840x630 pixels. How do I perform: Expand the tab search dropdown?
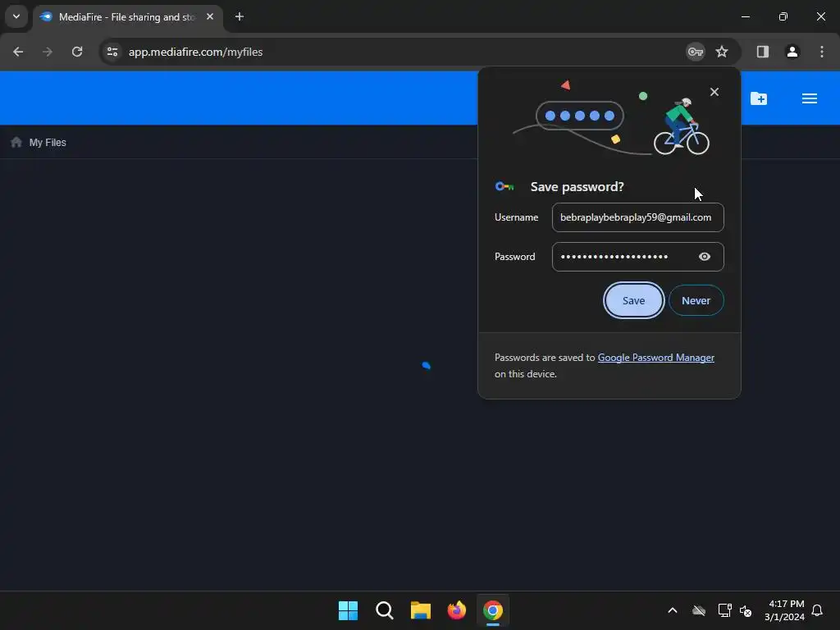[16, 16]
